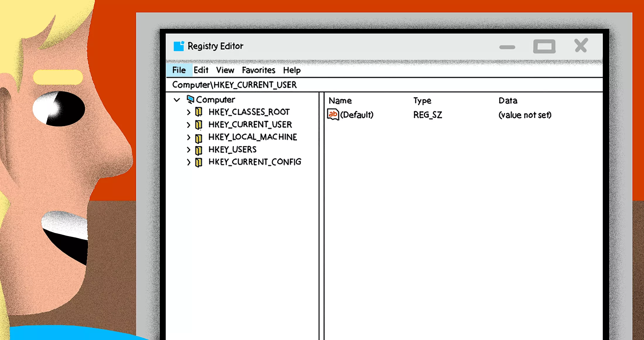Open the Favorites menu
Viewport: 644px width, 340px height.
[258, 70]
